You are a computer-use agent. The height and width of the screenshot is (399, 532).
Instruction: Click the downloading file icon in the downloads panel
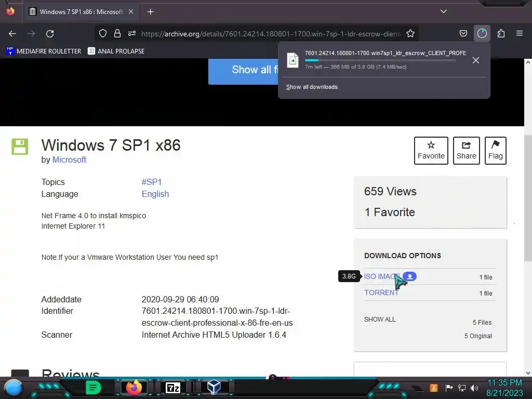pos(292,60)
